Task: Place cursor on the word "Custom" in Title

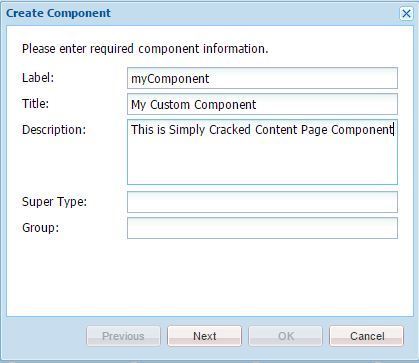Action: 170,105
